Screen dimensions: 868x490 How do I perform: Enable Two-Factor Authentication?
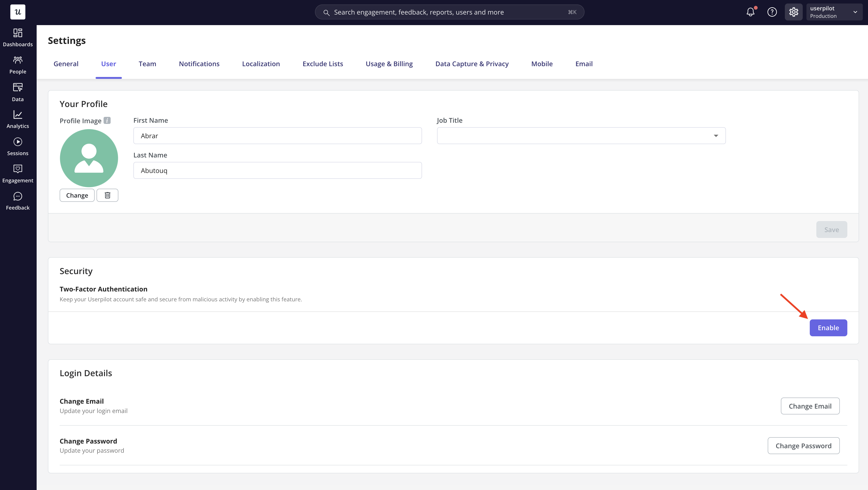(828, 328)
